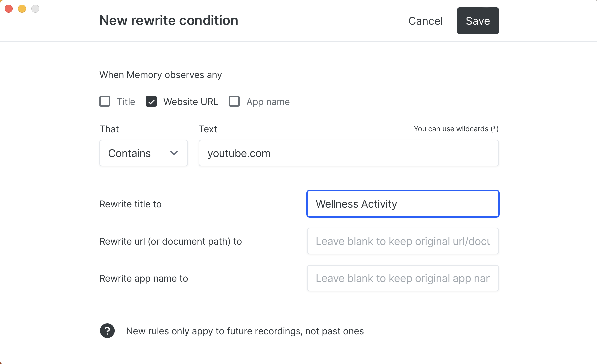Viewport: 597px width, 364px height.
Task: Click the question mark help icon
Action: 107,331
